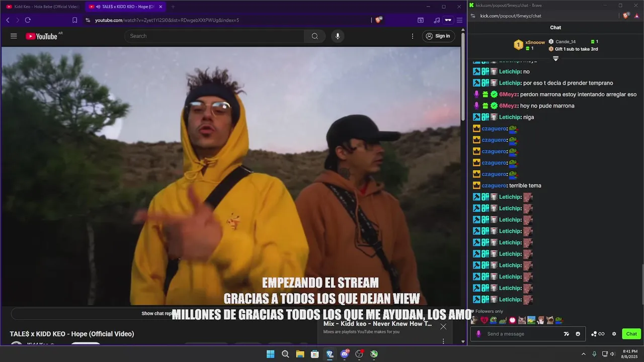
Task: Open Microsoft Store from taskbar
Action: point(314,354)
